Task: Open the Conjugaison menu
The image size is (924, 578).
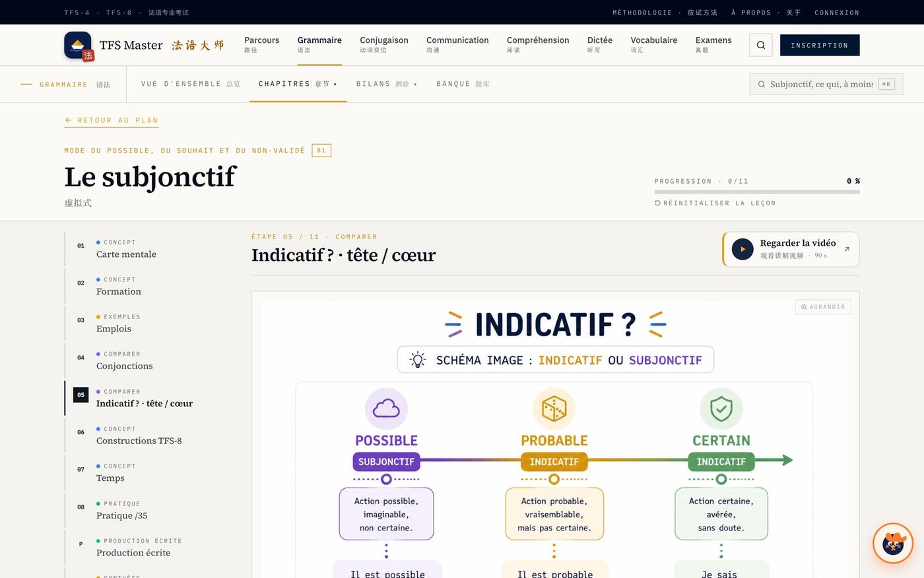Action: pos(384,44)
